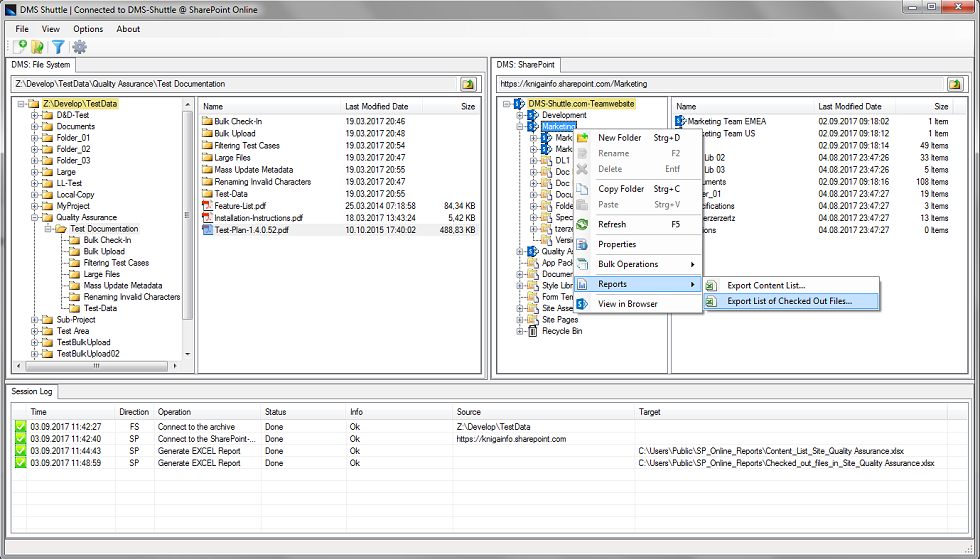Open the About menu
The width and height of the screenshot is (980, 559).
pyautogui.click(x=128, y=29)
